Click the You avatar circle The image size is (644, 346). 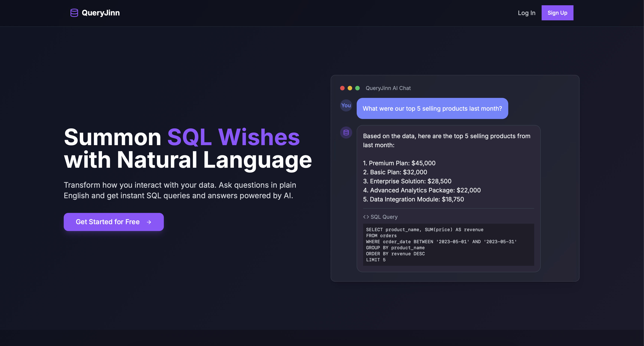click(346, 105)
